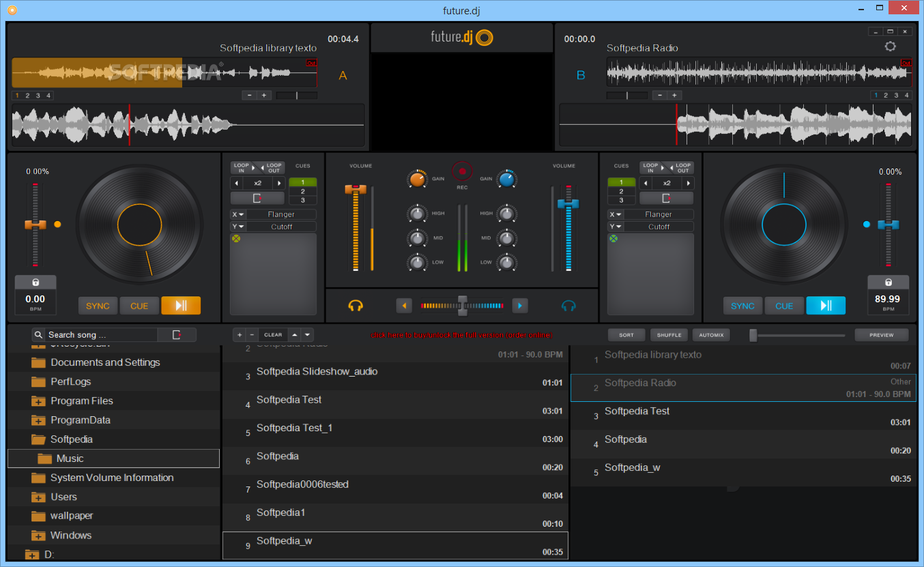Open deck A X-axis effect dropdown

tap(238, 214)
